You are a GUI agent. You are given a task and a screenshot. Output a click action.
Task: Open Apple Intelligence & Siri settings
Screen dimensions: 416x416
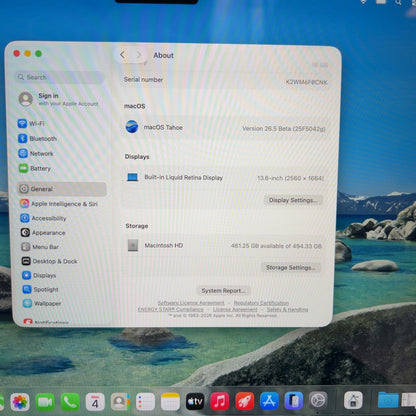coord(59,204)
